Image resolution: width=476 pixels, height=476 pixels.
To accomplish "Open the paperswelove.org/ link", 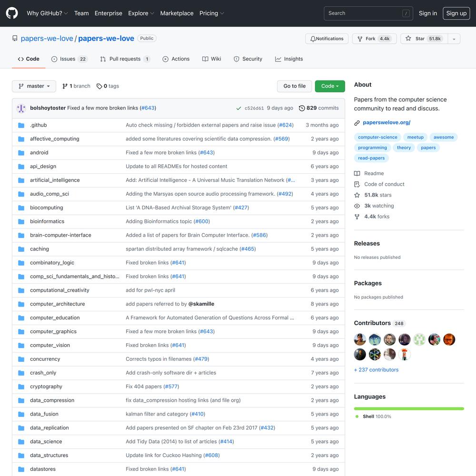I will [387, 123].
